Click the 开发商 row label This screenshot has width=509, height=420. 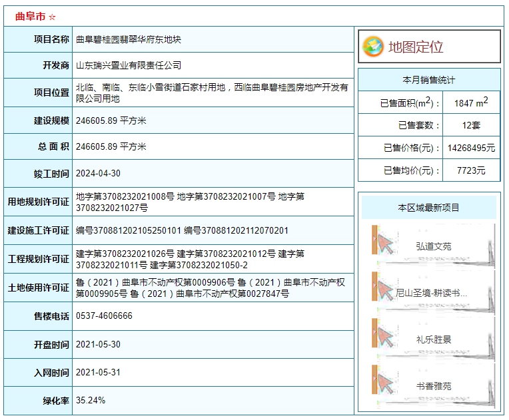pyautogui.click(x=56, y=65)
